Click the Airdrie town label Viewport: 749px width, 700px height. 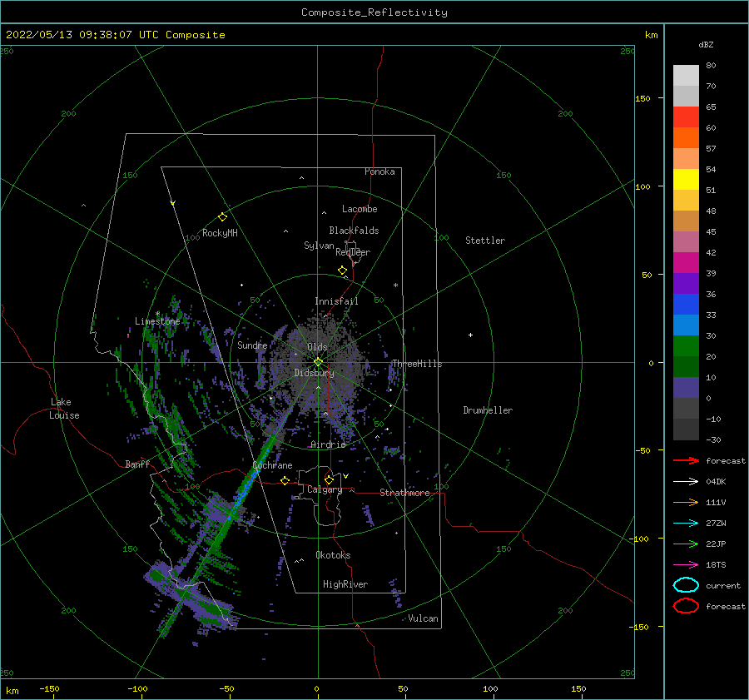click(x=328, y=444)
